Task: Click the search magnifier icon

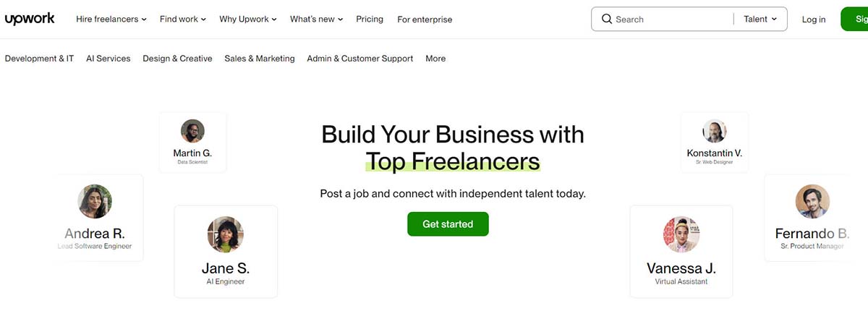Action: 606,20
